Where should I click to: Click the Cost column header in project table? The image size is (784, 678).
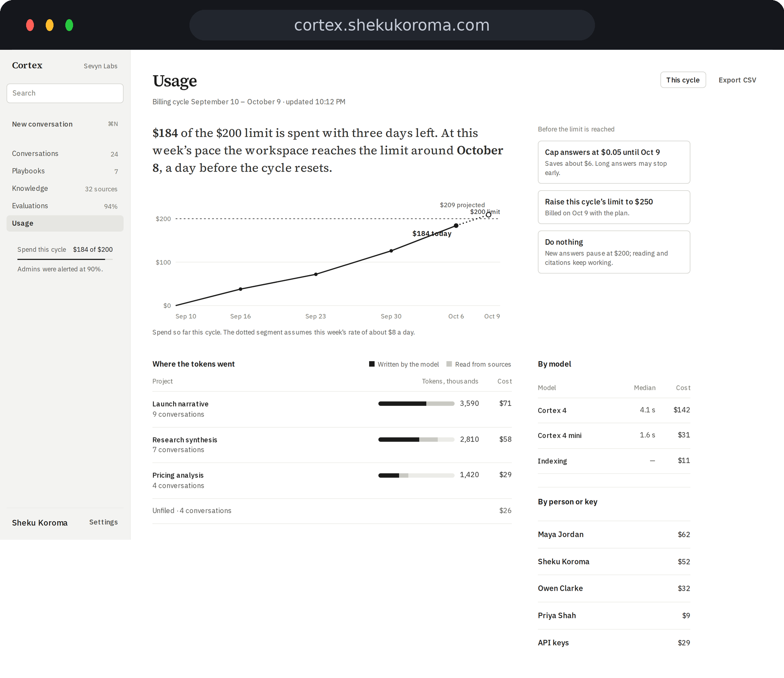(504, 381)
